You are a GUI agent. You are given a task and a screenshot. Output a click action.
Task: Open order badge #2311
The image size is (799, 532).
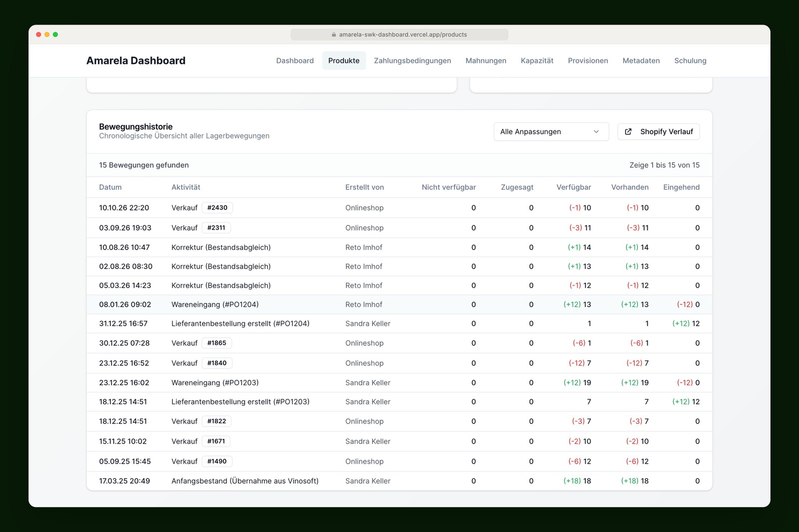click(216, 228)
